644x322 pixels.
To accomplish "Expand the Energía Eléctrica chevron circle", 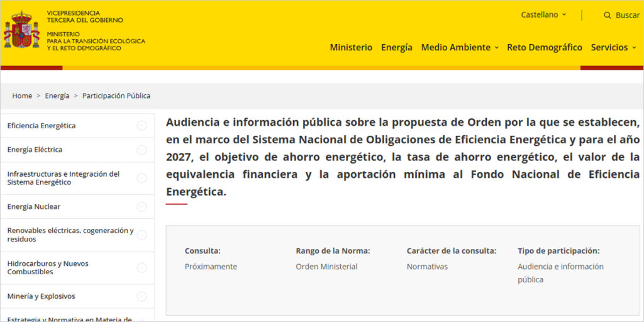I will pos(142,150).
